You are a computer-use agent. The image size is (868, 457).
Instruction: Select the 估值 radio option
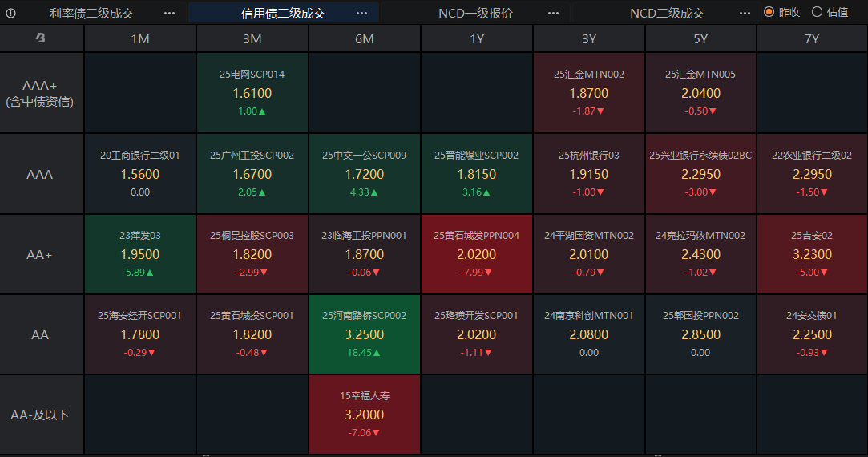pyautogui.click(x=830, y=12)
